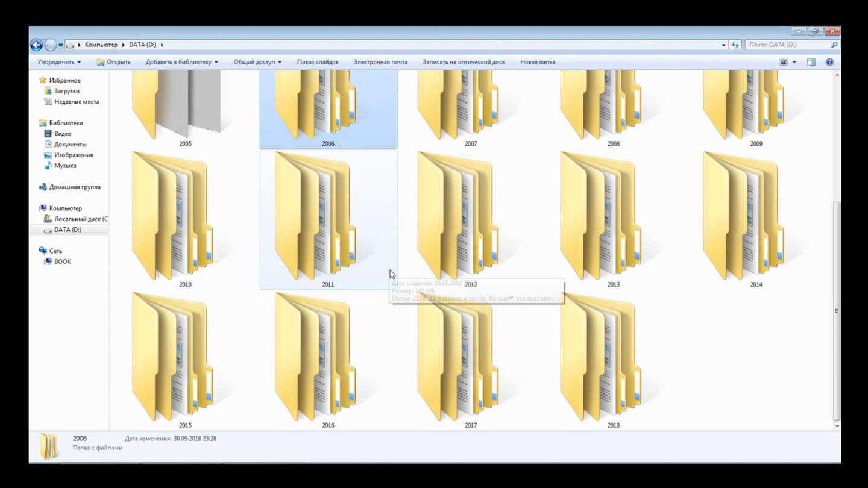Open the Упорядочить dropdown menu
This screenshot has width=868, height=488.
[x=59, y=62]
